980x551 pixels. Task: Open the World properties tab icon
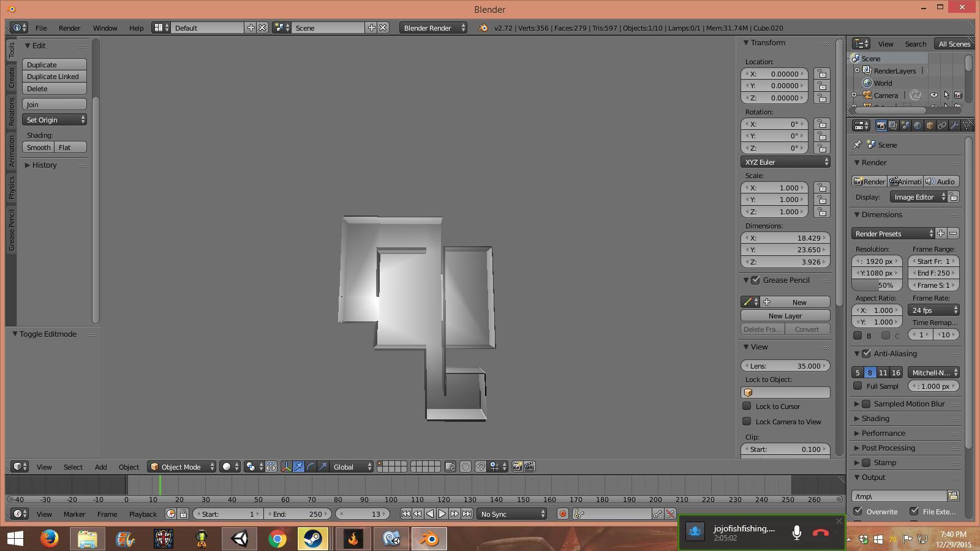[x=918, y=126]
